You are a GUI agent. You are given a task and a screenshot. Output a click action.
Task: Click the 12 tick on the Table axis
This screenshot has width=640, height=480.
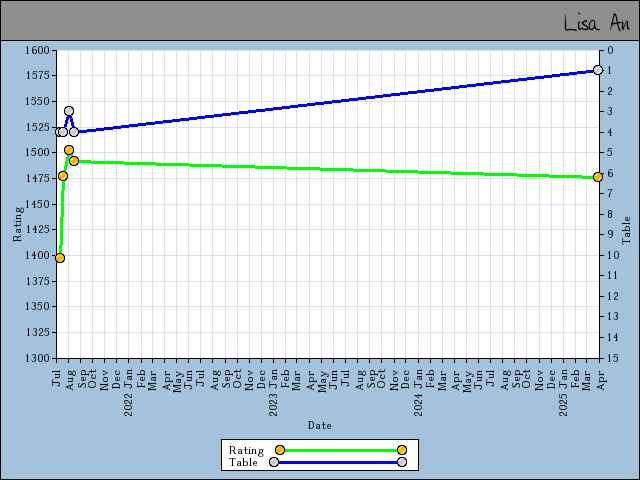click(613, 296)
